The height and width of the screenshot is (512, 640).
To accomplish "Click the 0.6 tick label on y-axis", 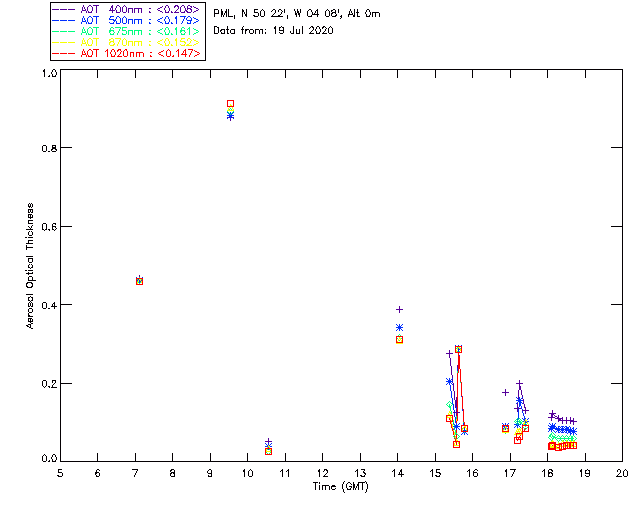I will [49, 227].
